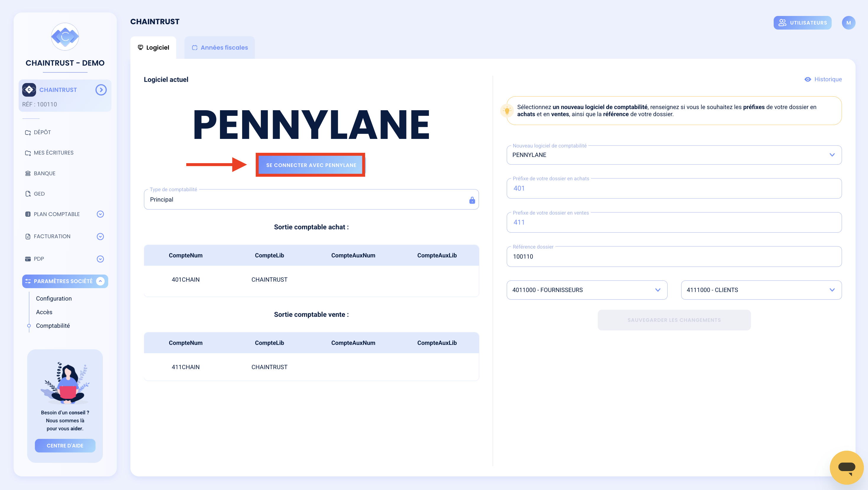Open Nouveau logiciel de comptabilité dropdown
Viewport: 868px width, 490px height.
pyautogui.click(x=674, y=155)
